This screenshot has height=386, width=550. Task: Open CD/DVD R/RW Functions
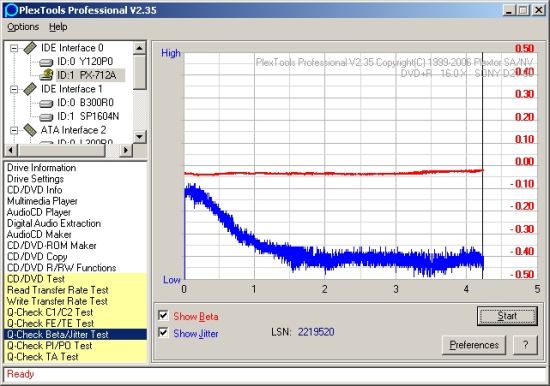(x=61, y=268)
